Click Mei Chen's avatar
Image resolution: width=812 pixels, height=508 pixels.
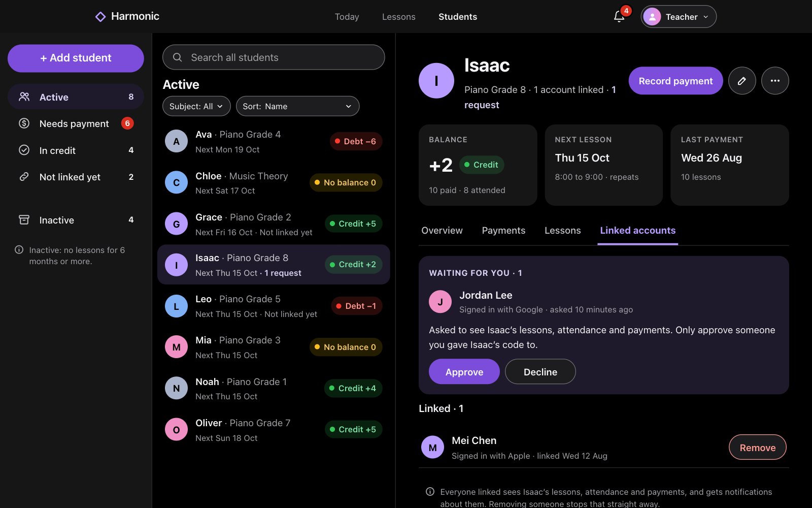433,448
